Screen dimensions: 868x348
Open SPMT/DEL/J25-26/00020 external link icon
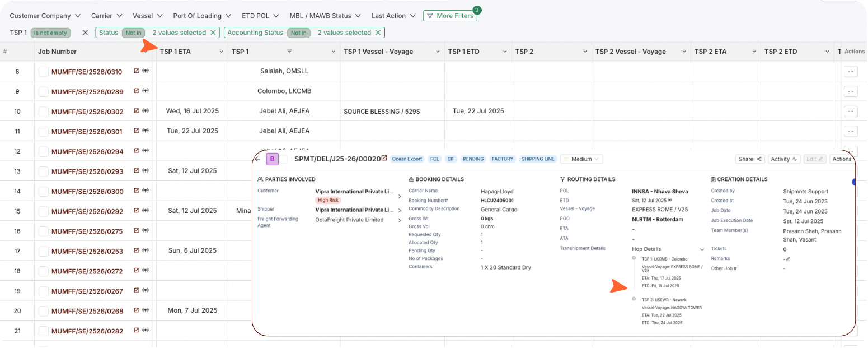coord(384,159)
